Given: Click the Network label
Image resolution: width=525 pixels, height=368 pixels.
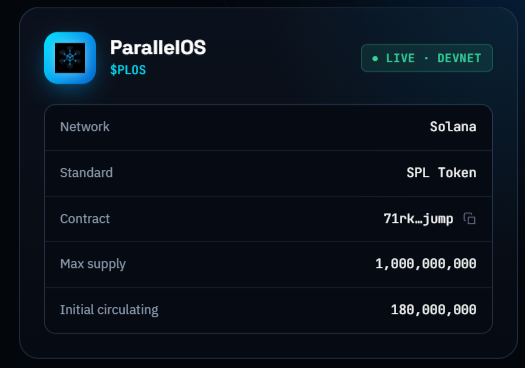Looking at the screenshot, I should (x=85, y=127).
